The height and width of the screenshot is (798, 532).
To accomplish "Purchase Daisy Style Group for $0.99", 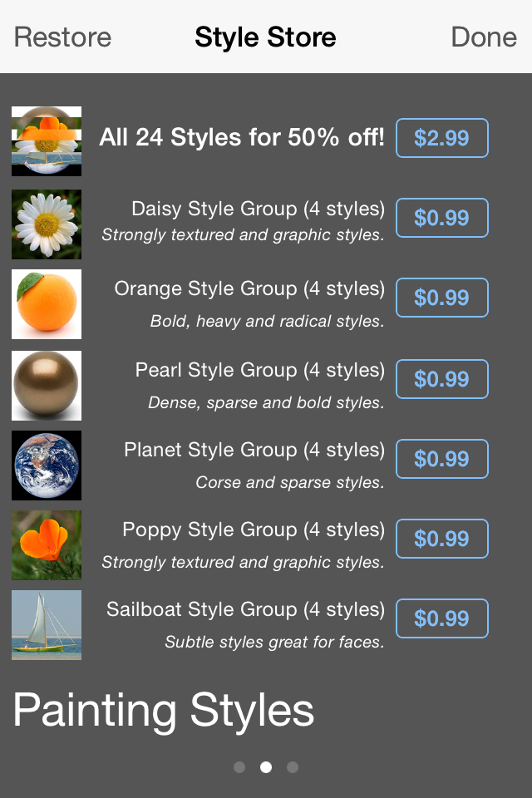I will 441,218.
